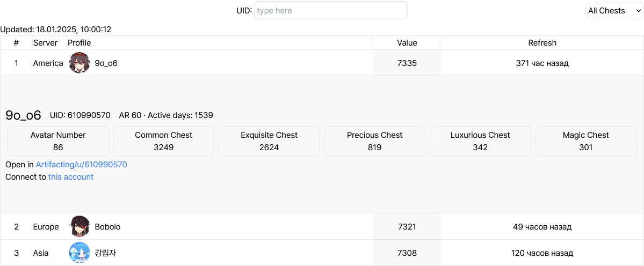Click the 9o_o6 profile avatar icon
This screenshot has width=644, height=266.
click(x=79, y=63)
